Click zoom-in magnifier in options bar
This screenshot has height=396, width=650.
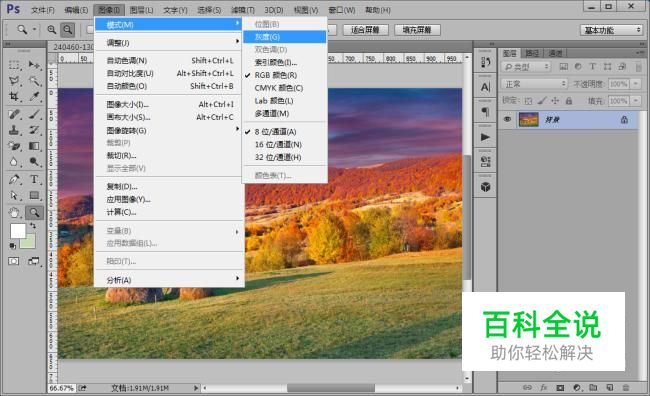tap(51, 30)
